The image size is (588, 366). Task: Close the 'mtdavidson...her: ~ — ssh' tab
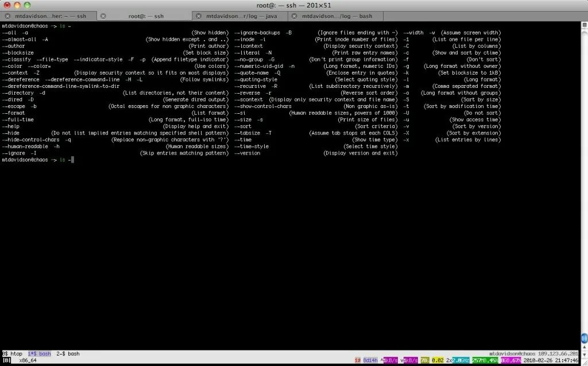7,16
